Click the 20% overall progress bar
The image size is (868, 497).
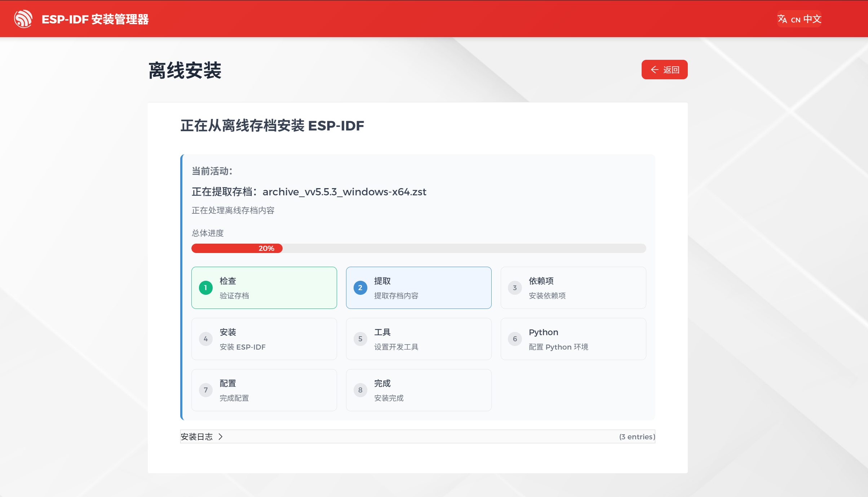tap(418, 248)
